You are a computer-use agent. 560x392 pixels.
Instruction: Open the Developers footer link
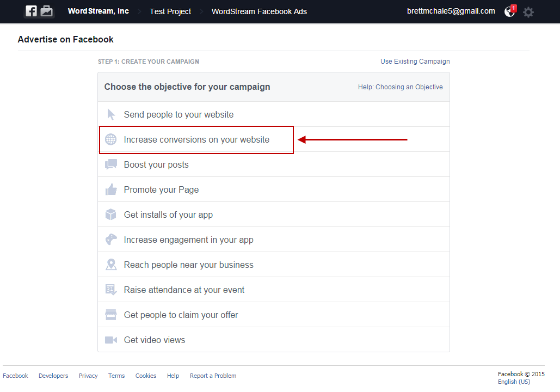[53, 376]
